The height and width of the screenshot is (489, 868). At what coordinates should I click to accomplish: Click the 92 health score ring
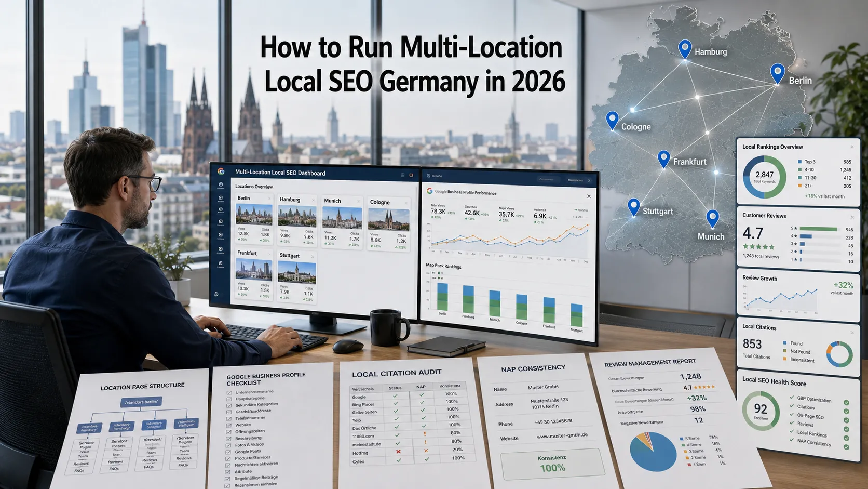(x=761, y=411)
